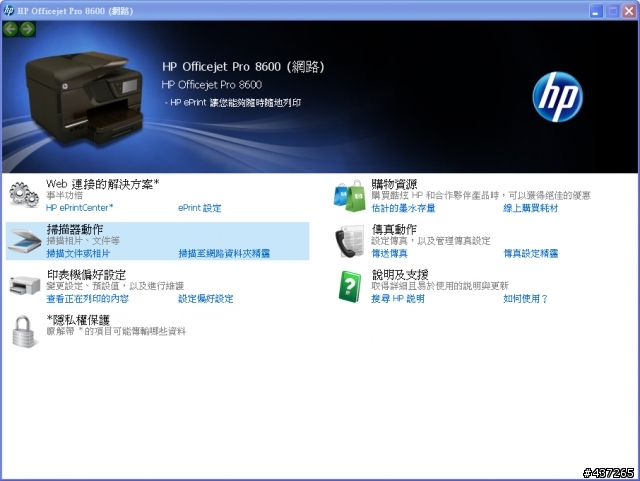Go back with the green left arrow

(x=10, y=29)
